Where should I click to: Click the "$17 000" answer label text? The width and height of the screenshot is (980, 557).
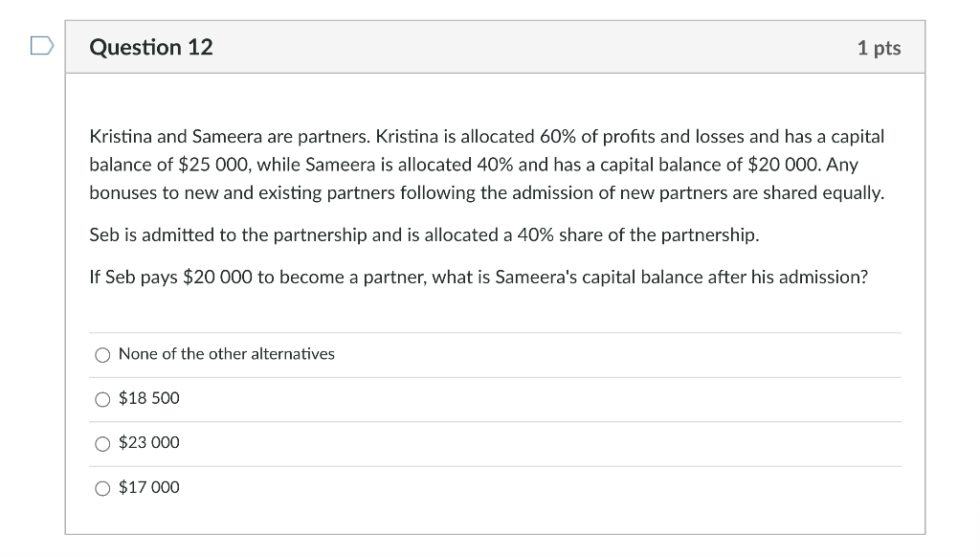pyautogui.click(x=148, y=487)
